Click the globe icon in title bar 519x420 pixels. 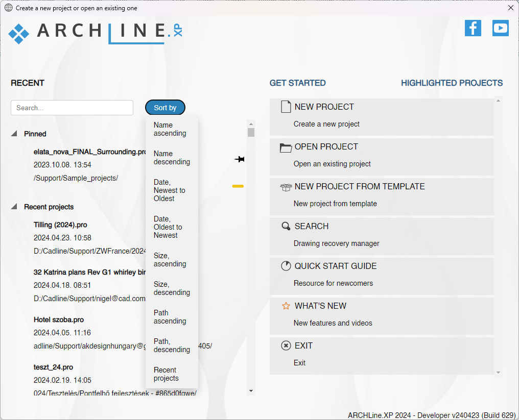pos(9,8)
